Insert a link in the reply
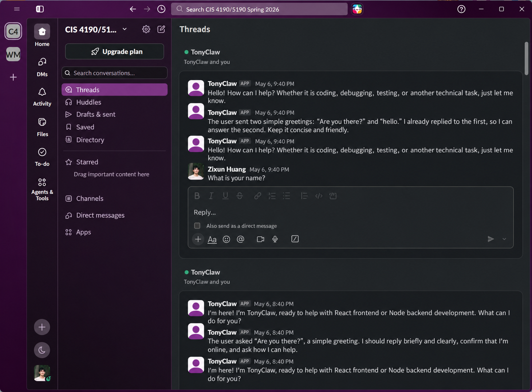Screen dimensions: 532x392 tap(257, 196)
